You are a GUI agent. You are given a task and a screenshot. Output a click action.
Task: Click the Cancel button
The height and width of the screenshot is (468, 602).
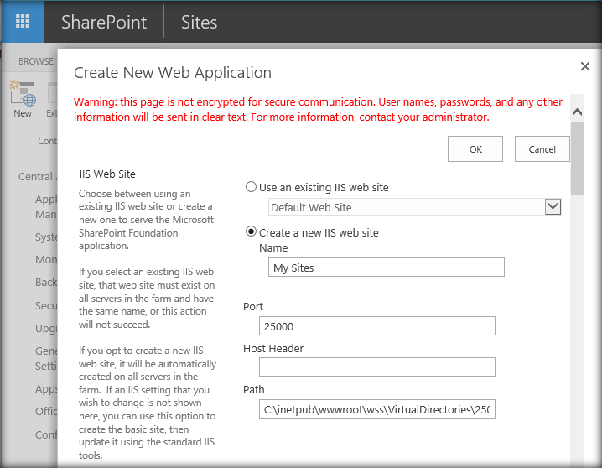tap(542, 149)
